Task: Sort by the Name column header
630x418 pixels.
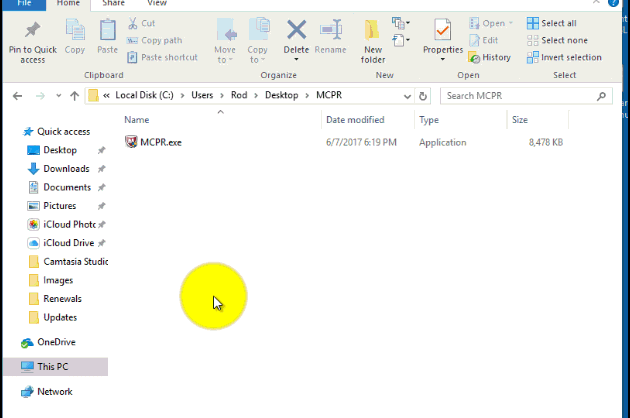Action: pos(137,120)
